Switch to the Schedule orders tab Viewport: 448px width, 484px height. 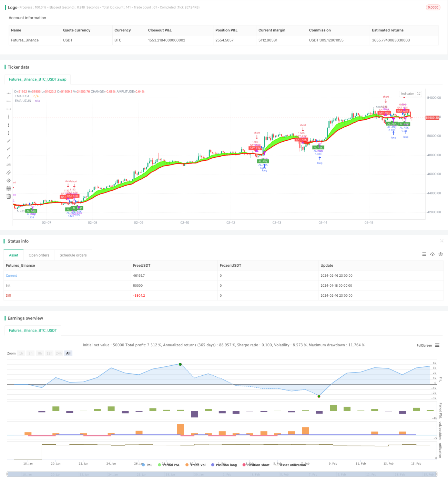73,255
